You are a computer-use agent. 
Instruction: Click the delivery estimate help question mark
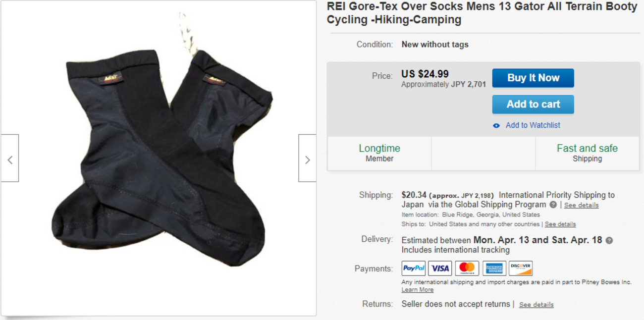click(x=609, y=240)
